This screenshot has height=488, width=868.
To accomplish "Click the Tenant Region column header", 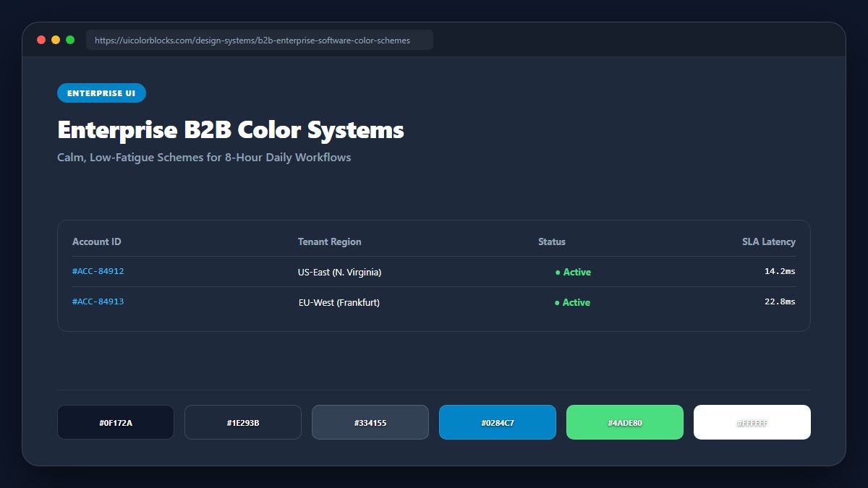I will click(x=329, y=241).
